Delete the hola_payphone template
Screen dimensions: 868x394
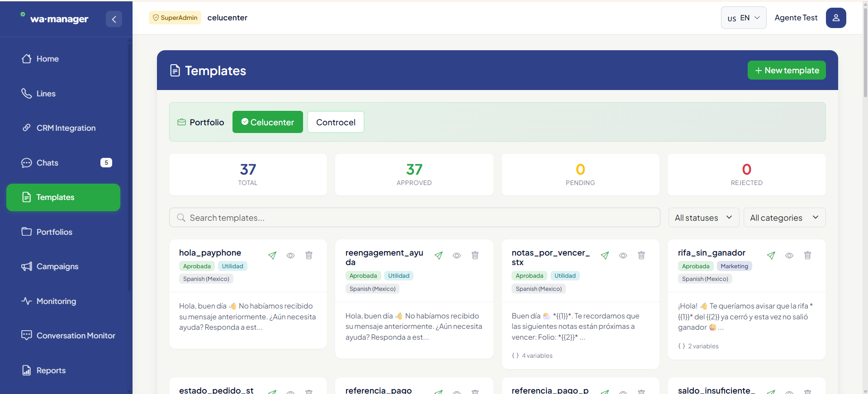pos(309,256)
